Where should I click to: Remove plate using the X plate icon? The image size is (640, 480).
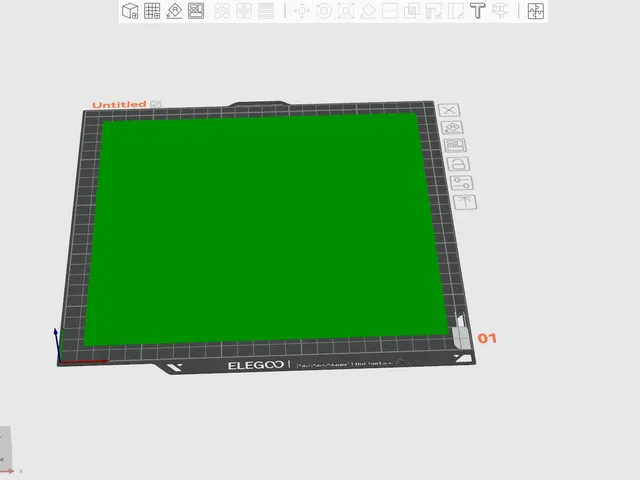pyautogui.click(x=449, y=110)
